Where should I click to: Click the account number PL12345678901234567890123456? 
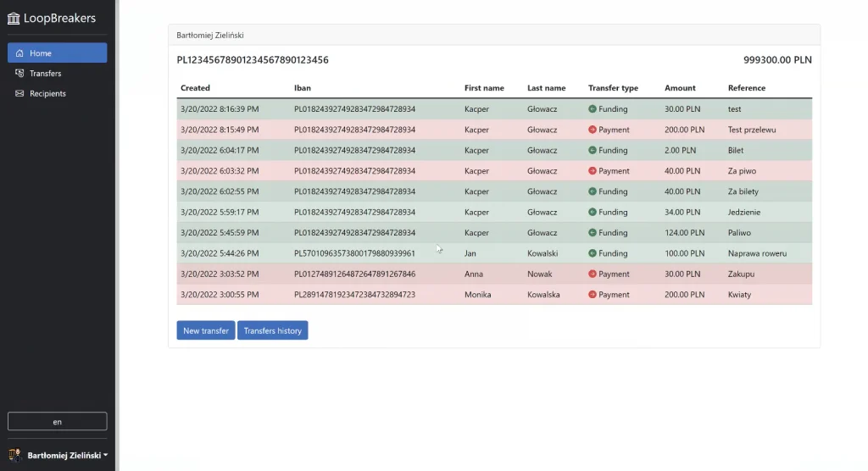pos(253,60)
